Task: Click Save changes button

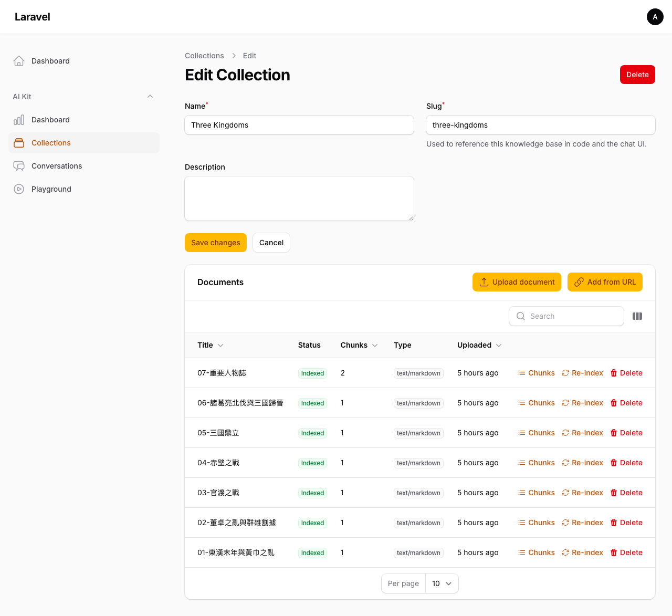Action: [216, 243]
